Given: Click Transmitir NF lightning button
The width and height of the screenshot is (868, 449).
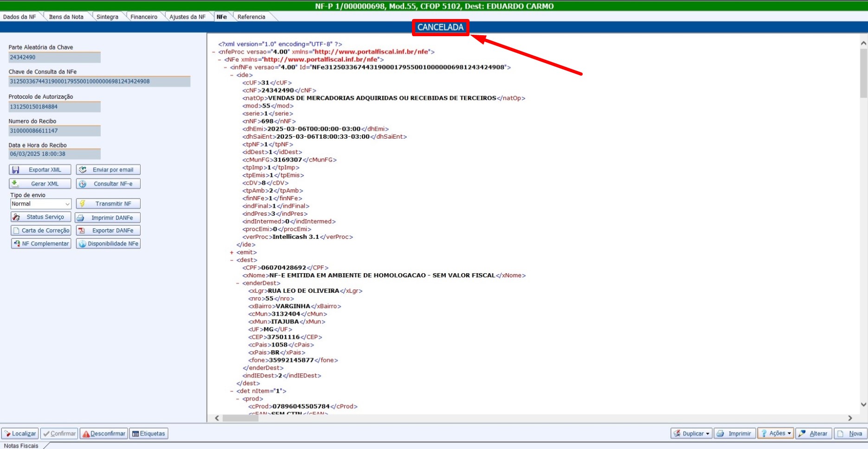Looking at the screenshot, I should click(108, 204).
